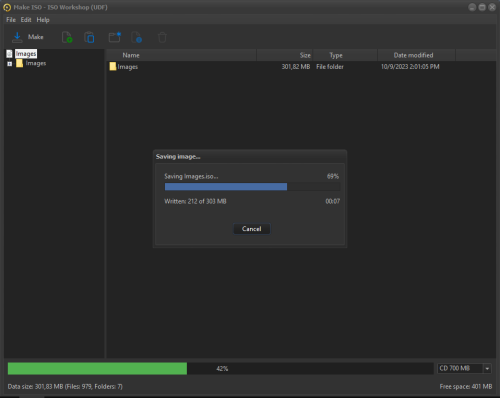Viewport: 500px width, 398px height.
Task: Click the Images folder icon in file list
Action: click(x=113, y=66)
